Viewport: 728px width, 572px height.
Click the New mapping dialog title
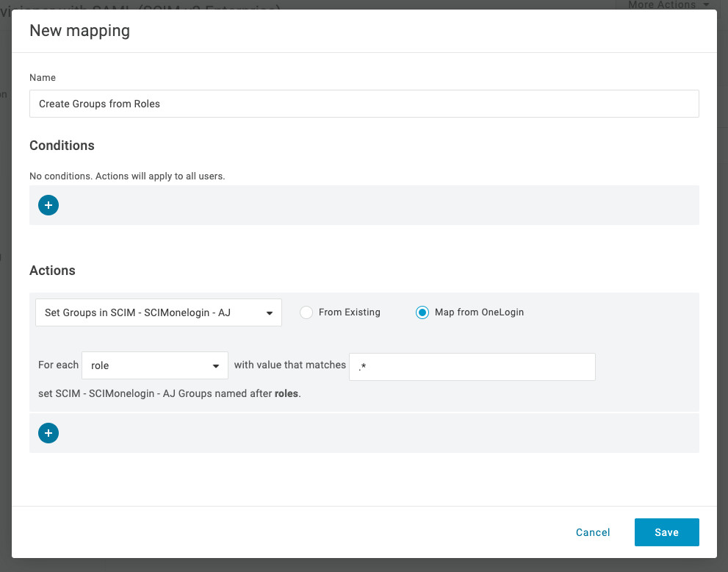(x=79, y=31)
